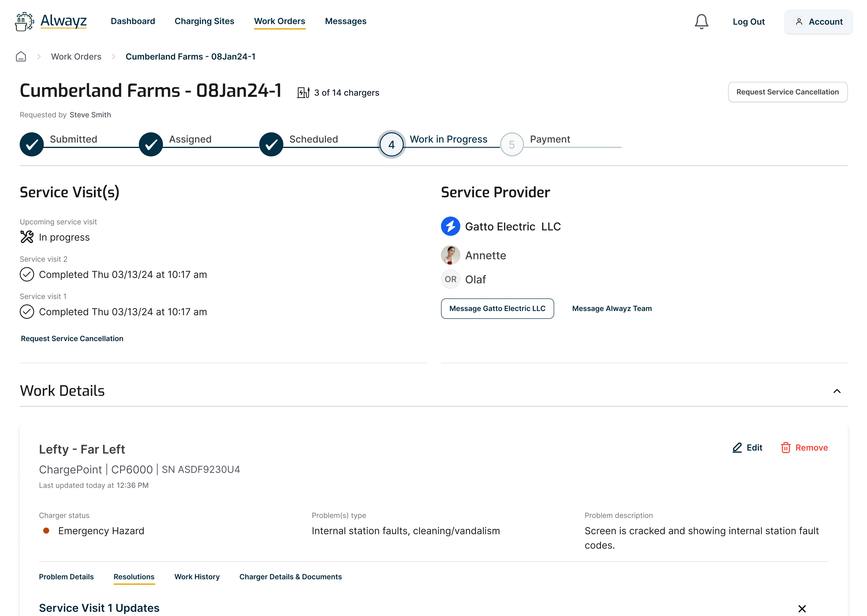This screenshot has height=616, width=867.
Task: Click the name Olaf
Action: point(475,279)
